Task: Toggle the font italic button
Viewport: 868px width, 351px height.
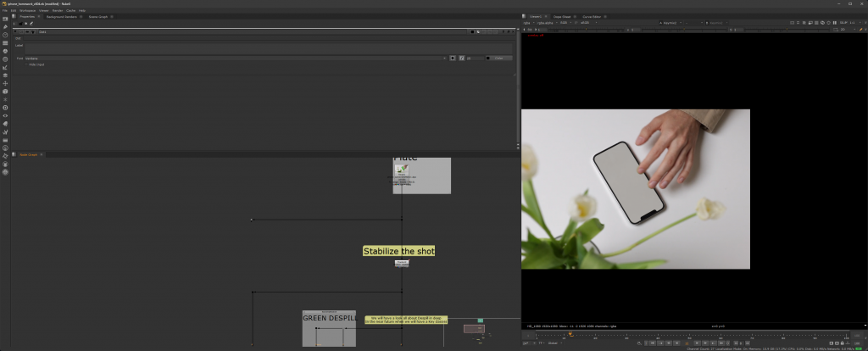Action: click(x=462, y=58)
